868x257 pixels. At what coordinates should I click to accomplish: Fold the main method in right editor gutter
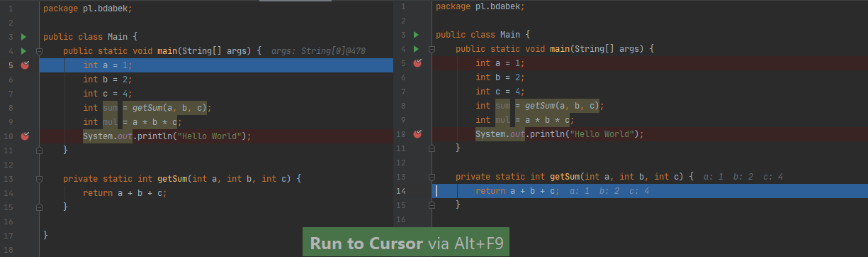point(431,49)
